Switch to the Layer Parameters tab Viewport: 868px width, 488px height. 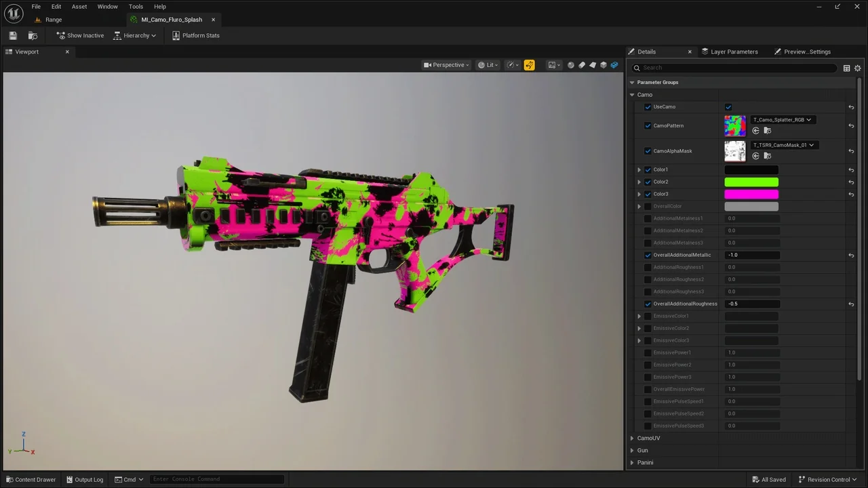pos(734,52)
